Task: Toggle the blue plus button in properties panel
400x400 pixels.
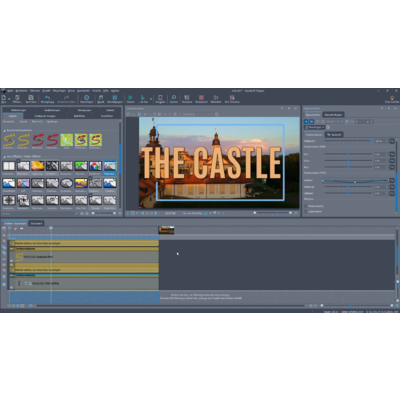Action: (x=306, y=122)
